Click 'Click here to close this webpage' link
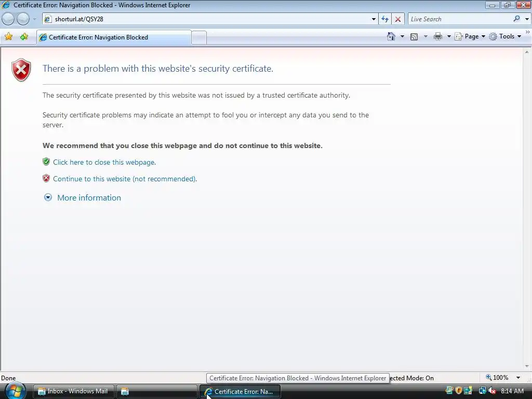 (104, 162)
